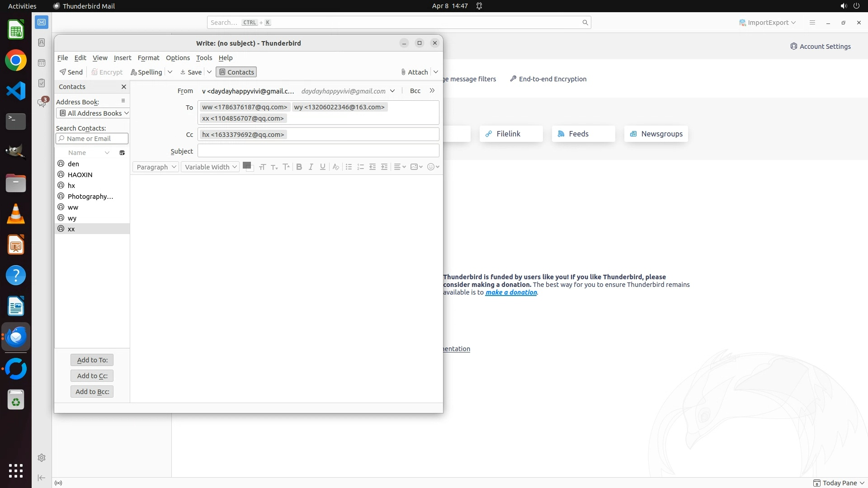Toggle underline text formatting
The width and height of the screenshot is (868, 488).
pos(322,167)
